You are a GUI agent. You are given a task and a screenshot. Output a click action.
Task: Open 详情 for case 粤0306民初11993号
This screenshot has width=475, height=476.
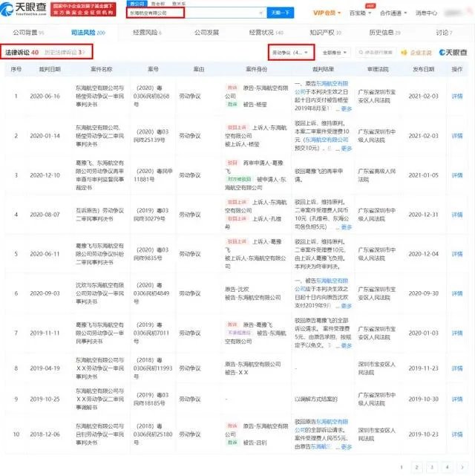click(457, 368)
